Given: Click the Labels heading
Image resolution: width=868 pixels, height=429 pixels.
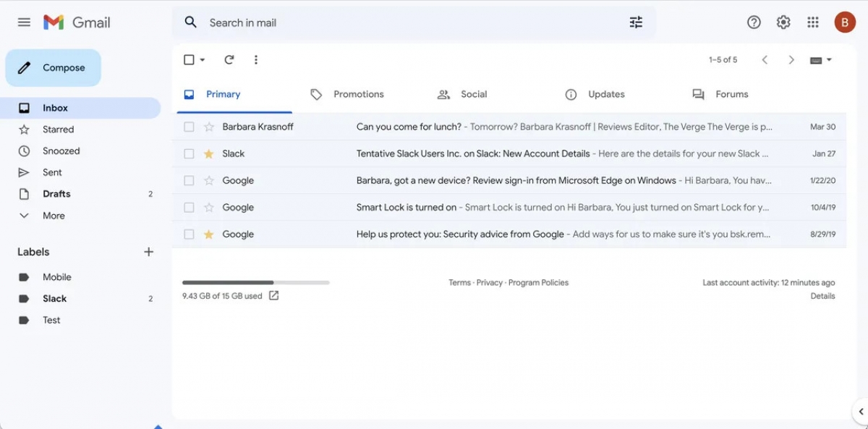Looking at the screenshot, I should click(x=33, y=252).
